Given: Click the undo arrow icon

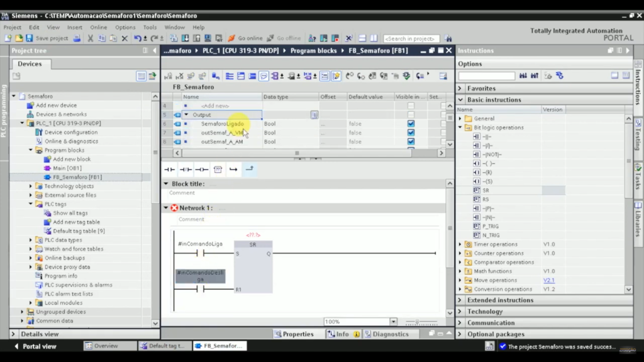Looking at the screenshot, I should 138,38.
